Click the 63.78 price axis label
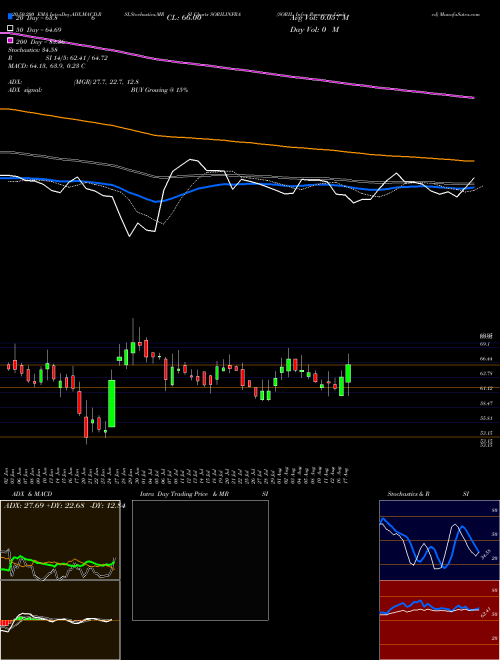500x660 pixels. tap(486, 373)
